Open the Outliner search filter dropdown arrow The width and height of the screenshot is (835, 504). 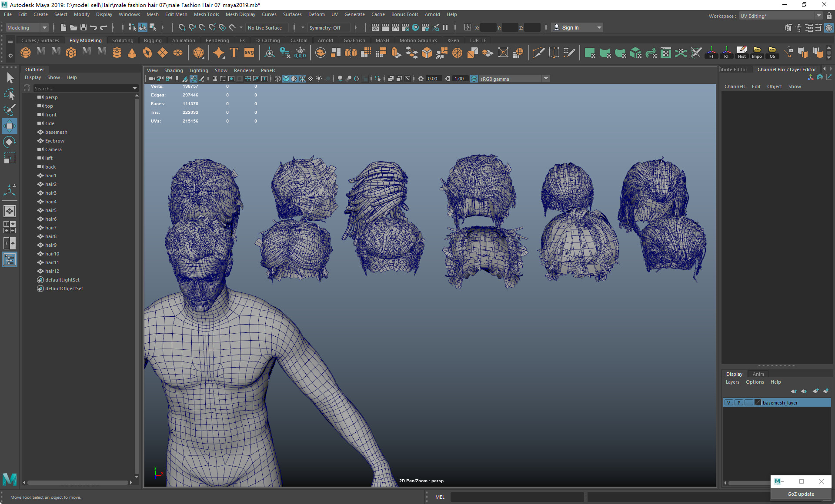135,89
